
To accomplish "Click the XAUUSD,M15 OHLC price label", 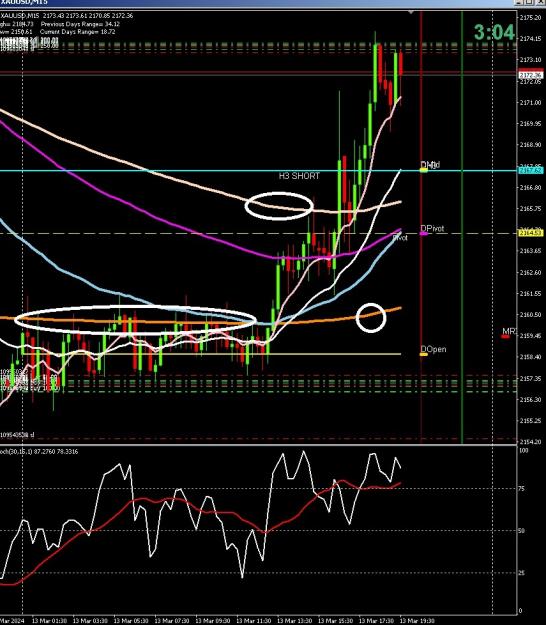I will [67, 16].
